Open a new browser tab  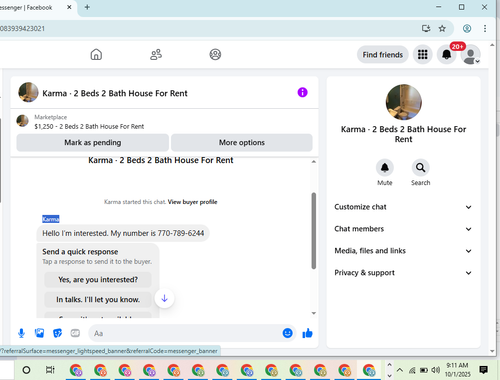click(x=87, y=7)
